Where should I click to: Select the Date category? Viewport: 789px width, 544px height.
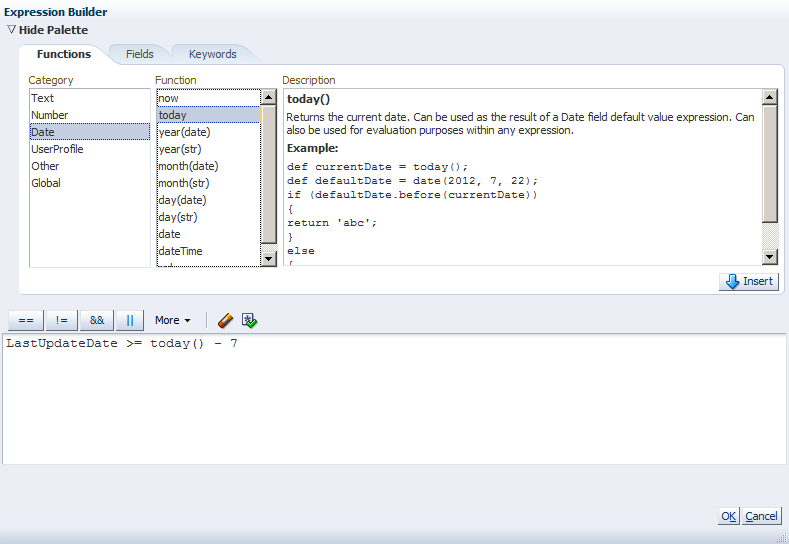click(90, 132)
